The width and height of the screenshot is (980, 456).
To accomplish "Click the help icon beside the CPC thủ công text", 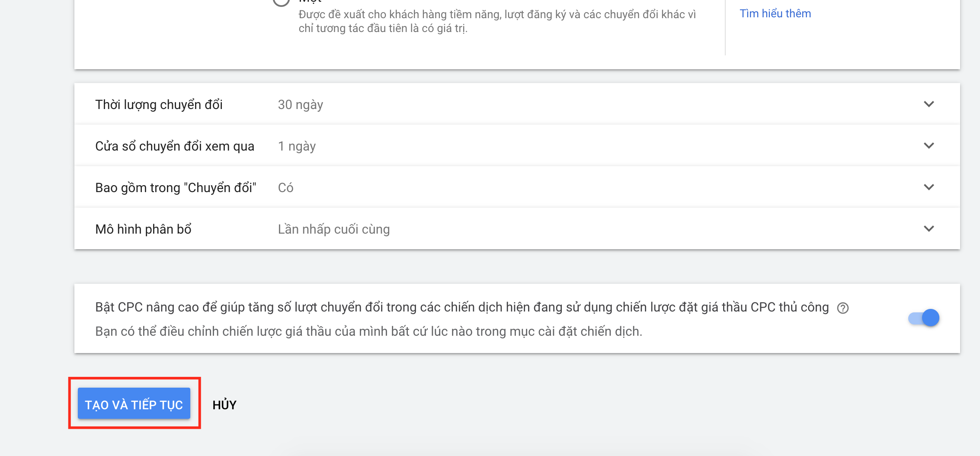I will coord(842,308).
